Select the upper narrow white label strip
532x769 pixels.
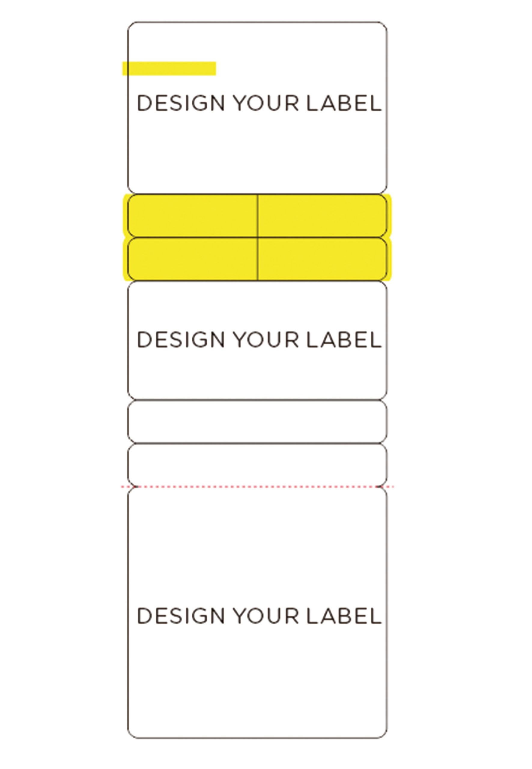[x=257, y=422]
